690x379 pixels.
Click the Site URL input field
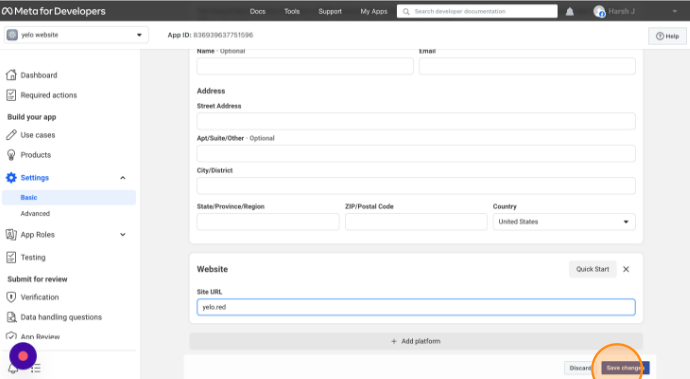click(x=416, y=307)
